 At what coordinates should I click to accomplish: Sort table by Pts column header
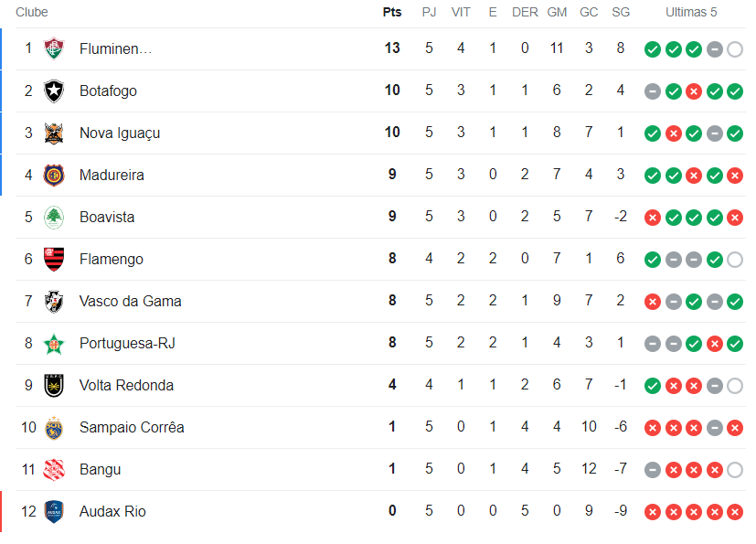[x=392, y=12]
